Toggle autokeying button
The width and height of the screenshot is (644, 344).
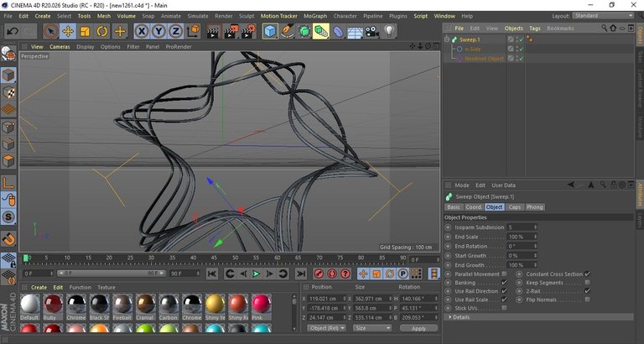pos(332,274)
